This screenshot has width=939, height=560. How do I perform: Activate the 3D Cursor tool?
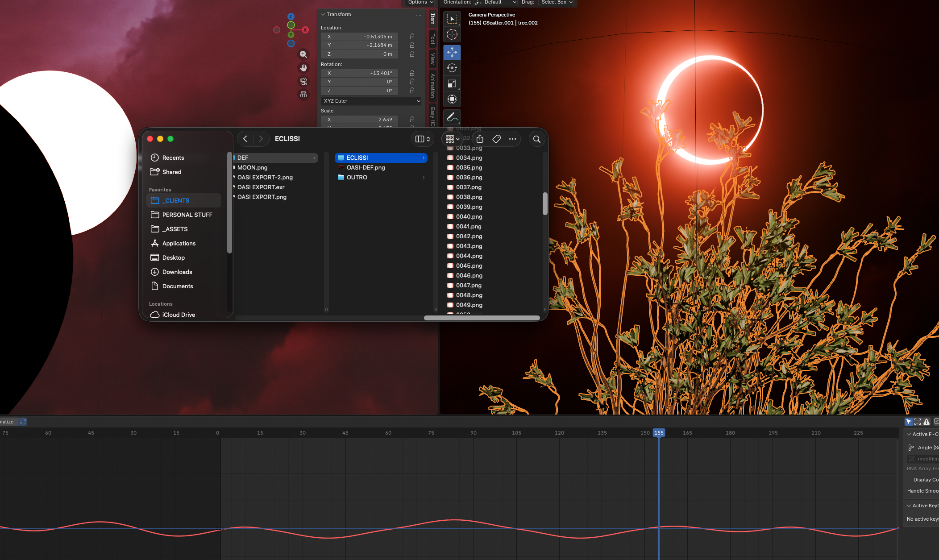(x=452, y=34)
